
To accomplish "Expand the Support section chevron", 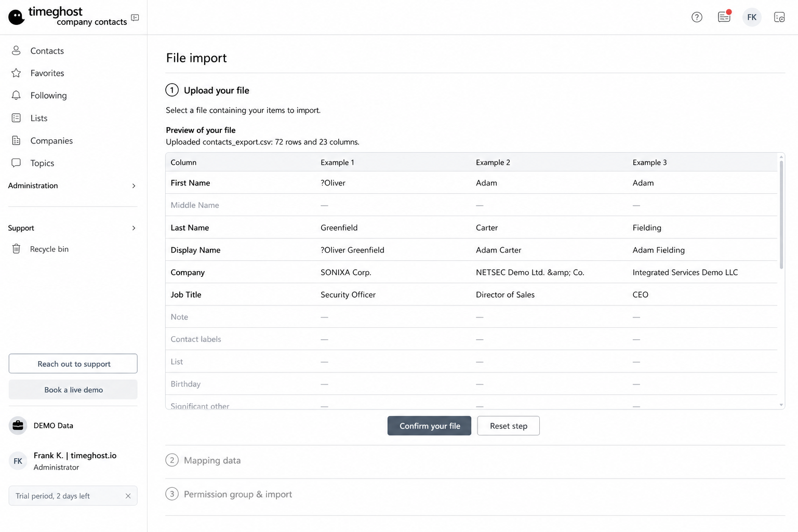I will click(134, 228).
